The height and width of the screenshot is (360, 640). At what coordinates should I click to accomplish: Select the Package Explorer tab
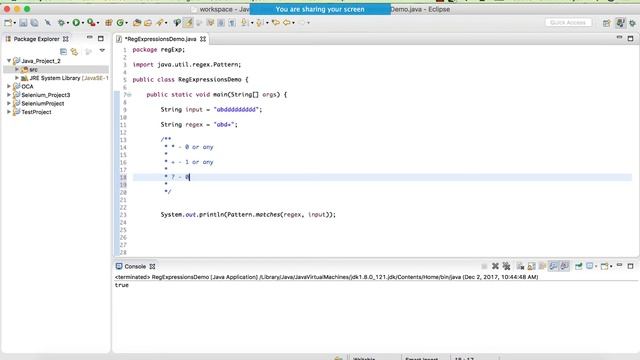point(36,39)
